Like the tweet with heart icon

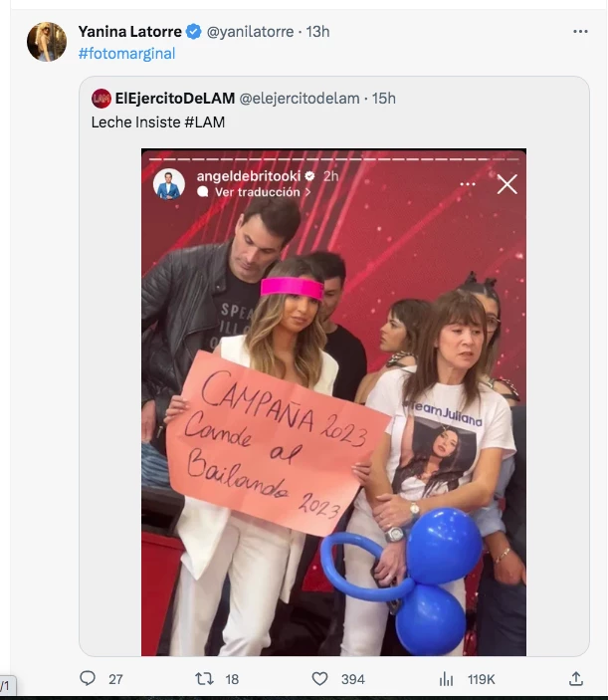(x=319, y=679)
